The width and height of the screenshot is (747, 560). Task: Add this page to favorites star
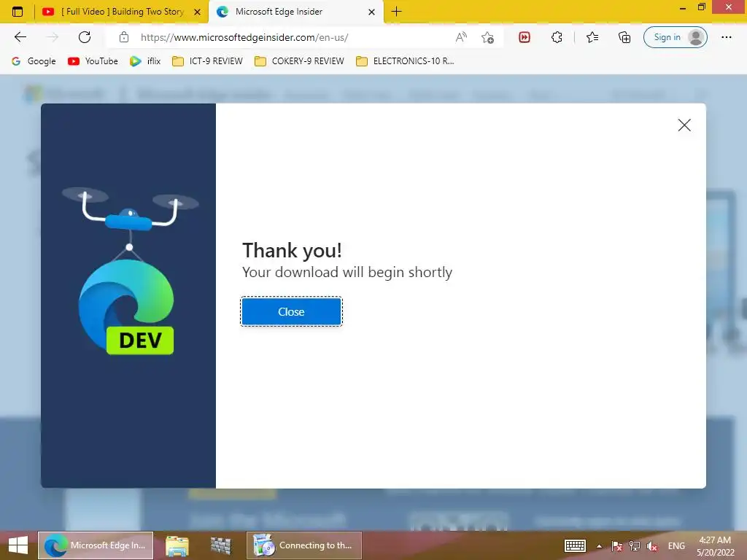pos(487,37)
